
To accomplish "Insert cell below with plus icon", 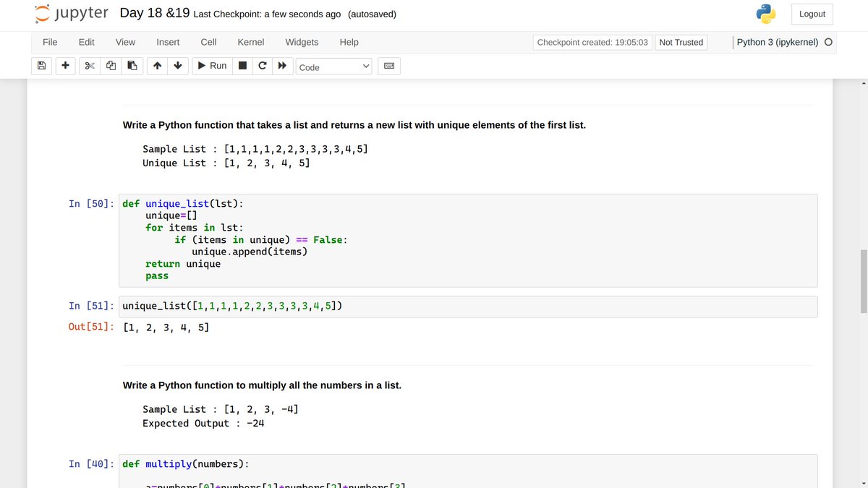I will pyautogui.click(x=66, y=66).
